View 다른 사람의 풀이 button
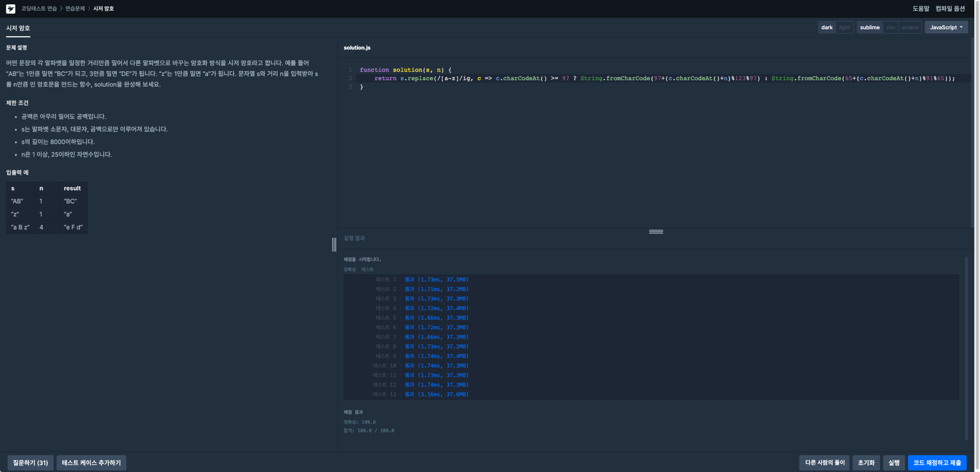 click(824, 462)
